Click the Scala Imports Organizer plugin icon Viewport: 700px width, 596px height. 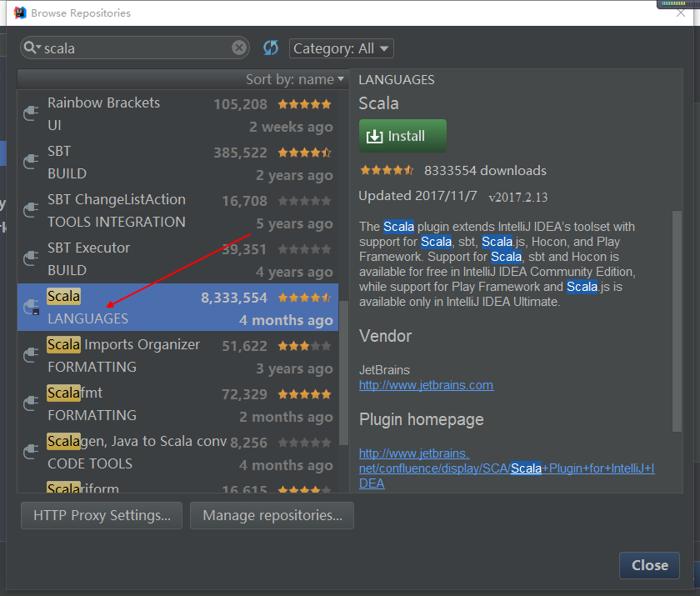(x=31, y=355)
